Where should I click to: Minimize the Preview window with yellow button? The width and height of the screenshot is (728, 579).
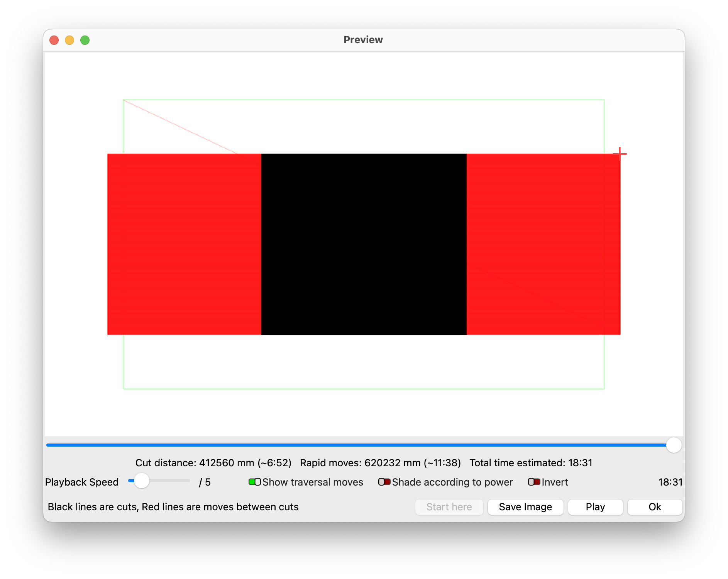click(69, 40)
